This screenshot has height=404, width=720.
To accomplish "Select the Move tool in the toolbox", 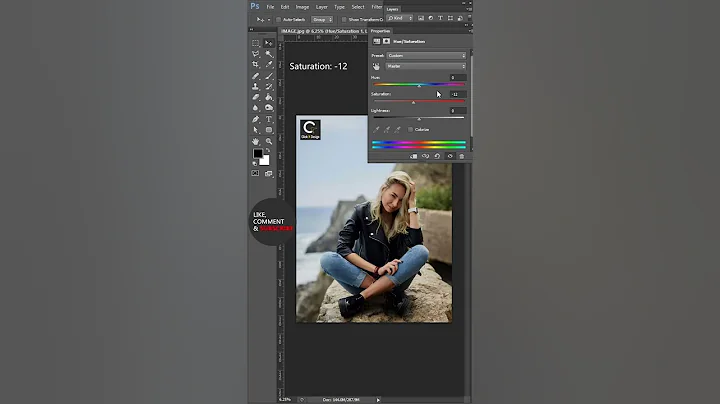I will click(x=269, y=43).
